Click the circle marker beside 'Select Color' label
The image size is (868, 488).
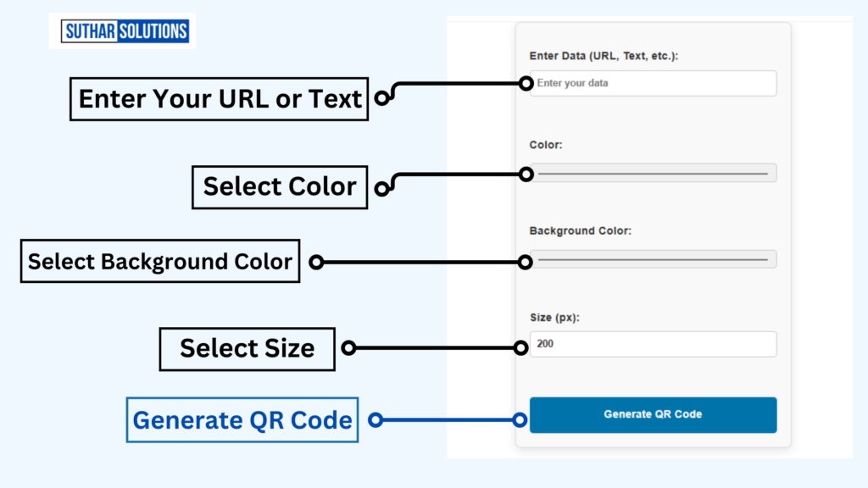(x=381, y=189)
